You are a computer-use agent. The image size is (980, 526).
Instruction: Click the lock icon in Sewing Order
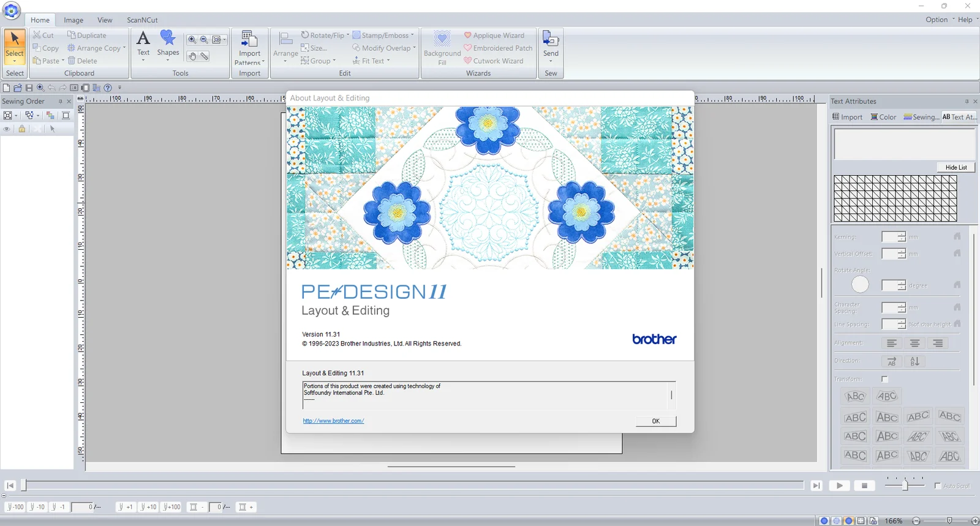tap(22, 129)
